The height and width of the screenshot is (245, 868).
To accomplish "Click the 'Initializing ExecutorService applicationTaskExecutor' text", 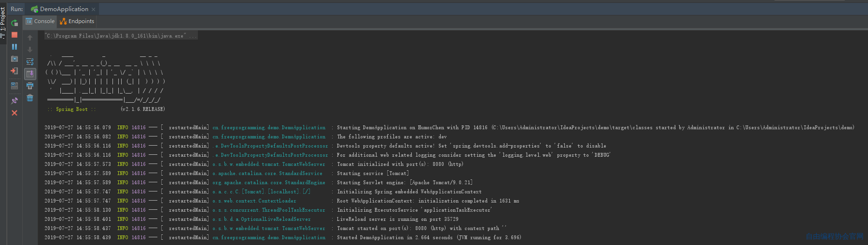I will coord(414,210).
